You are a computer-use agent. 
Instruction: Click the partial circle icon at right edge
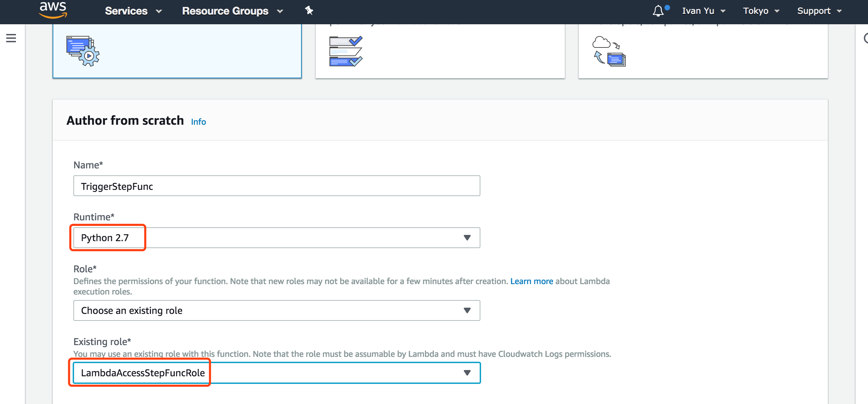click(865, 38)
